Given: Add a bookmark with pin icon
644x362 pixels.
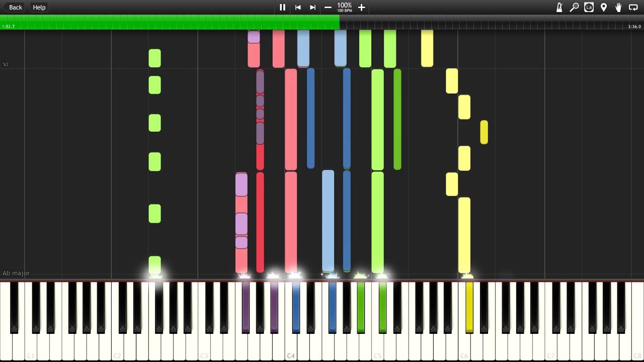Looking at the screenshot, I should point(604,7).
